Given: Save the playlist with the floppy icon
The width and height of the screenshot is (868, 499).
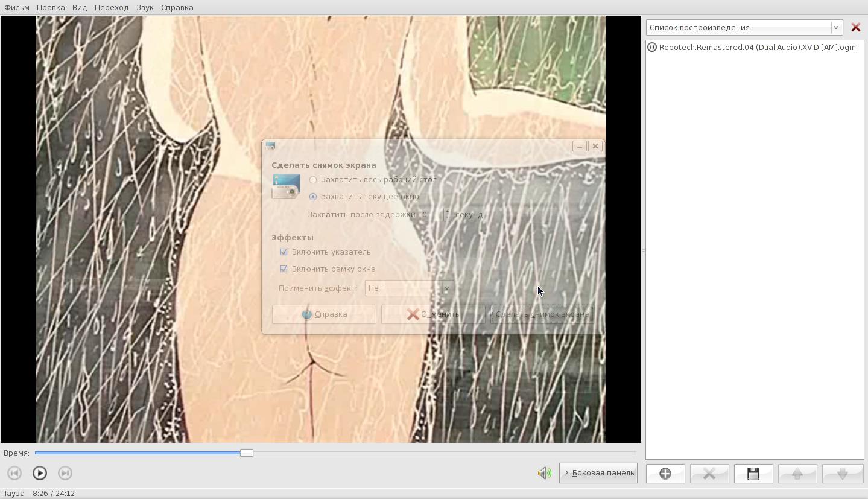Looking at the screenshot, I should 753,474.
